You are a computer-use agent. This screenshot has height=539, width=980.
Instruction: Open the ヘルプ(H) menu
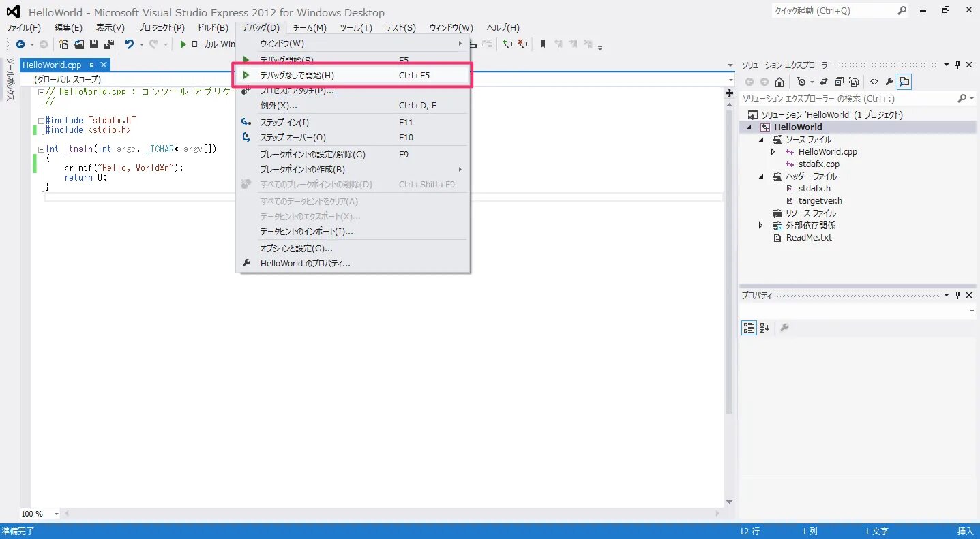click(503, 28)
